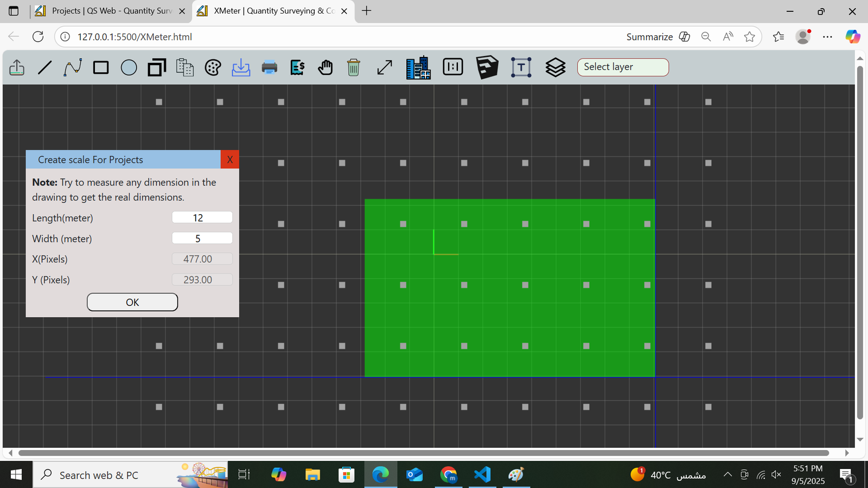Open the color palette tool
The image size is (868, 488).
[213, 67]
